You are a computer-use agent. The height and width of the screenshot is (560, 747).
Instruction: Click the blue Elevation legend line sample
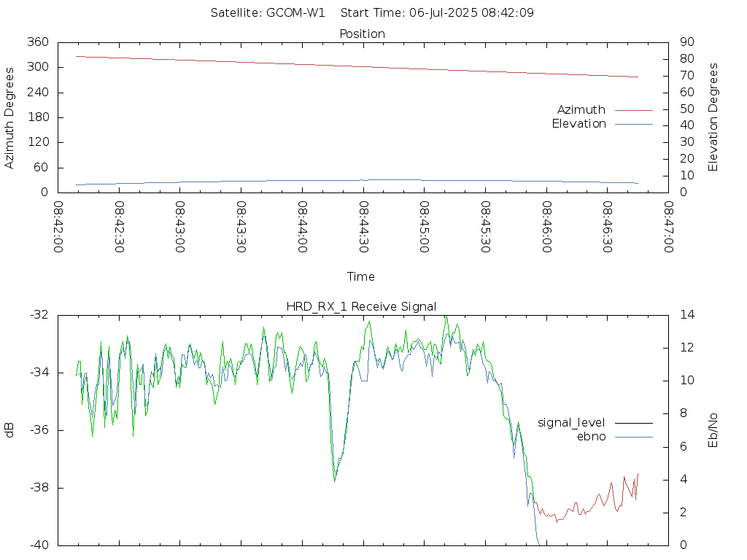[x=634, y=124]
